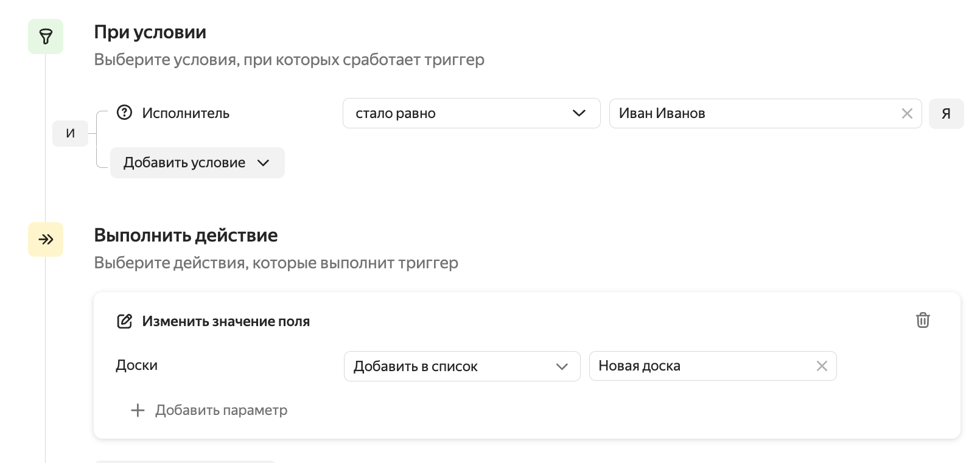This screenshot has width=980, height=463.
Task: Open the Добавить в список dropdown
Action: [461, 366]
